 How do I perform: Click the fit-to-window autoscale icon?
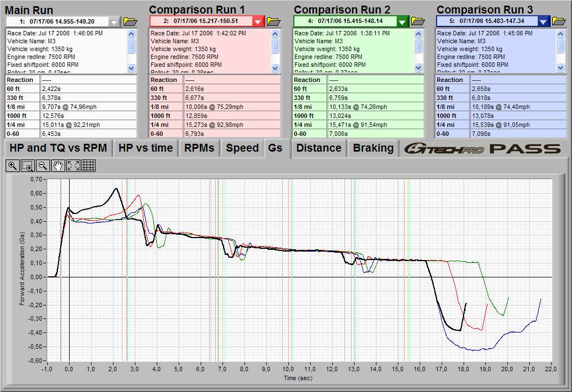(73, 166)
